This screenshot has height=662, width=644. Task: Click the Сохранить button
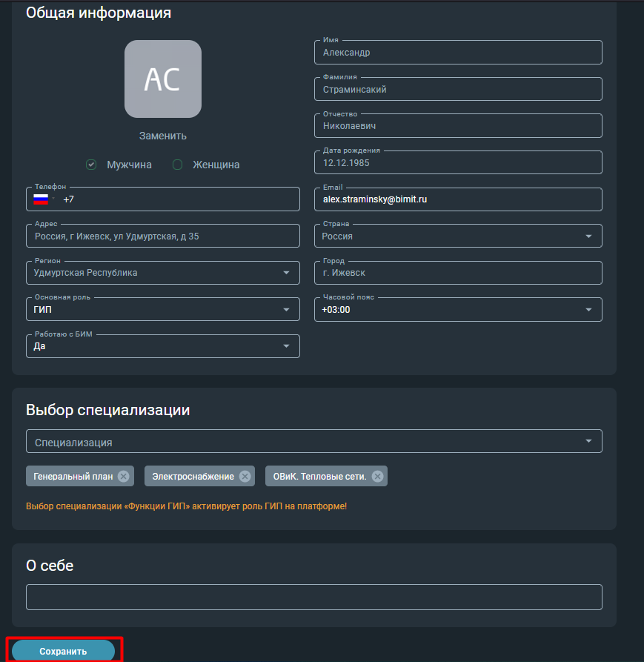tap(63, 651)
